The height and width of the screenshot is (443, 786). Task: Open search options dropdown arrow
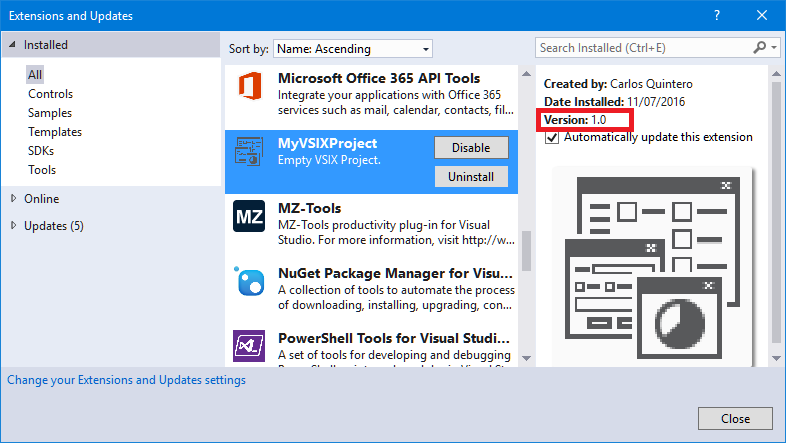(x=774, y=48)
